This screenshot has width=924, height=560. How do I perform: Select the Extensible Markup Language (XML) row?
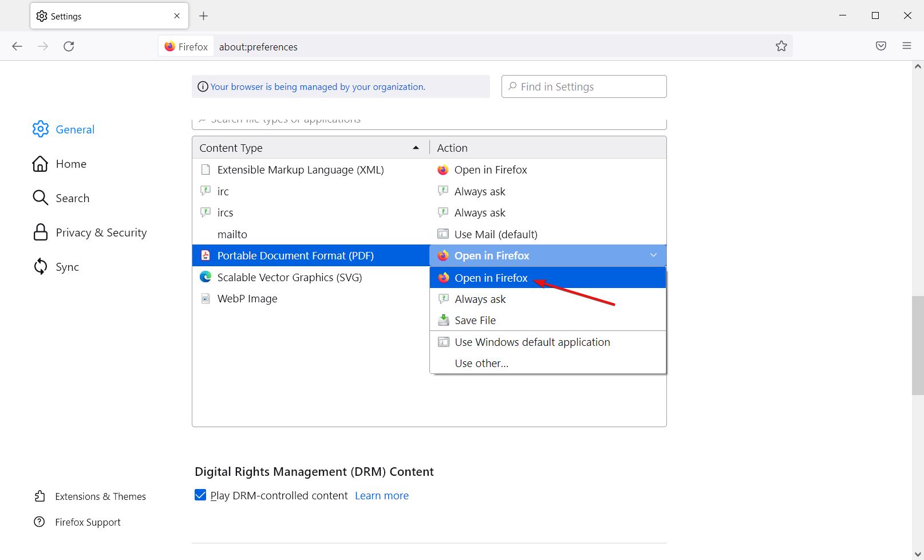point(311,169)
